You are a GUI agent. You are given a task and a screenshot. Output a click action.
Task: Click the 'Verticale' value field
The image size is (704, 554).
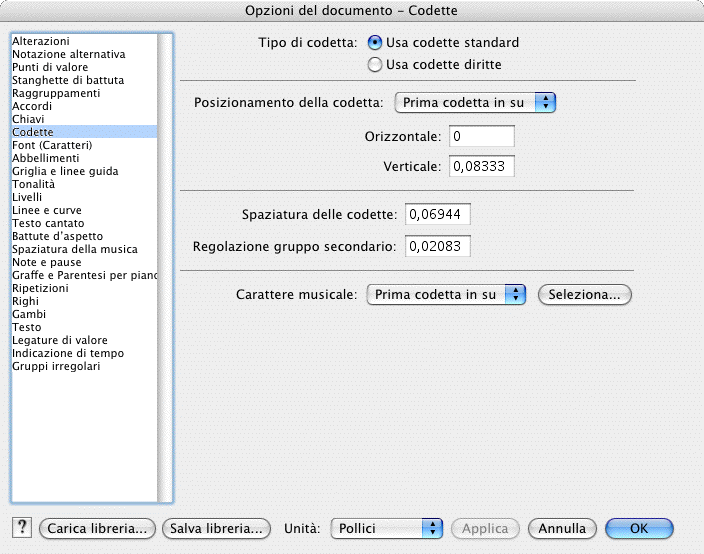click(x=481, y=167)
